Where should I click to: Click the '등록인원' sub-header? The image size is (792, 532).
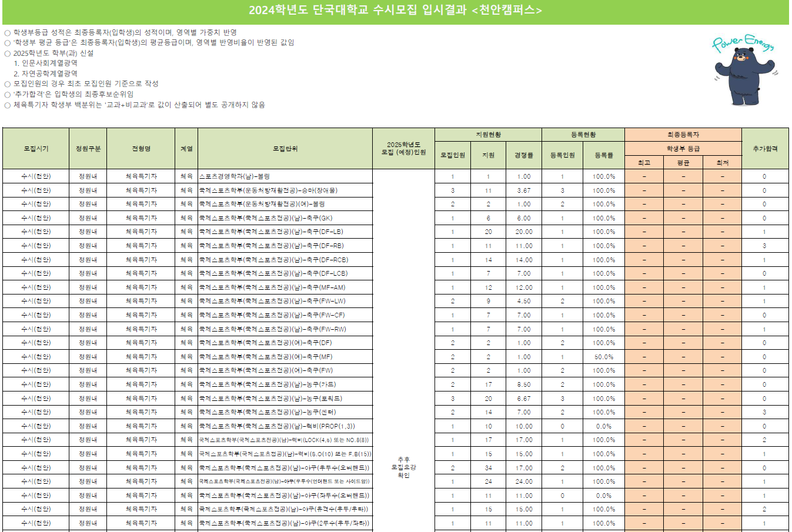pos(563,155)
